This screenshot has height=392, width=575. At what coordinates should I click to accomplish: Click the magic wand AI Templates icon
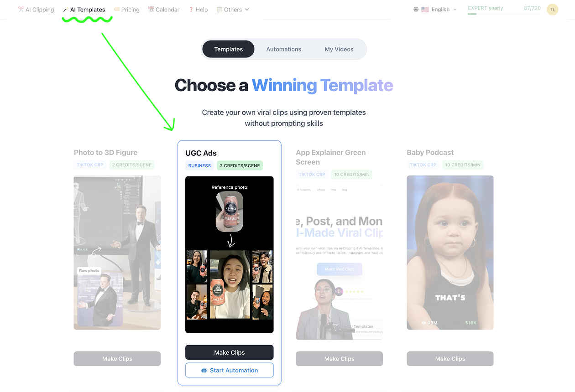[x=66, y=10]
